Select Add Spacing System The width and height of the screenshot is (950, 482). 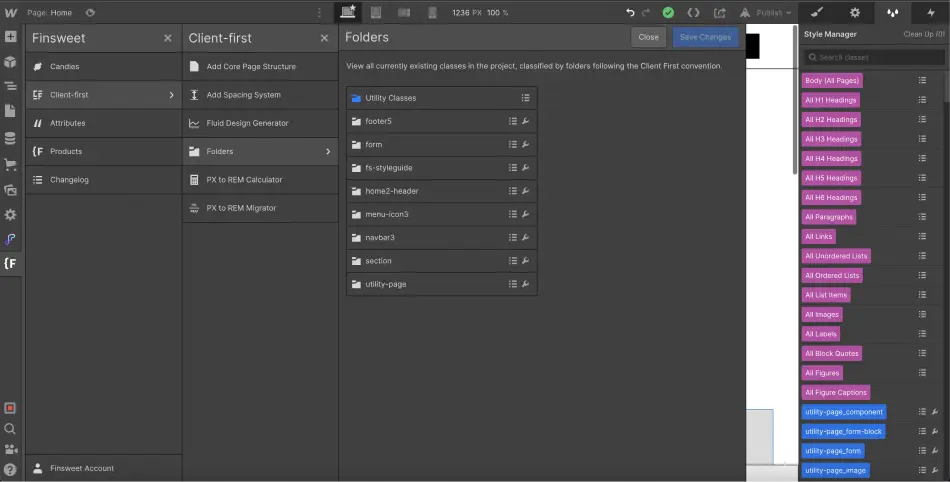(261, 95)
